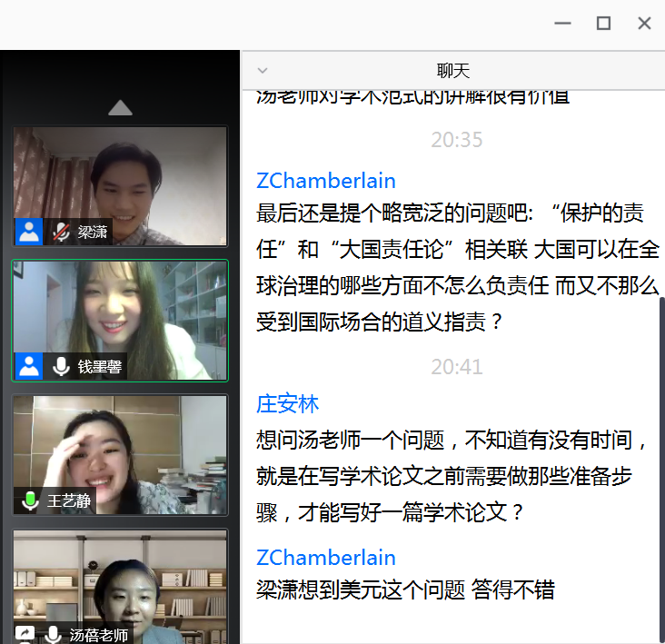The width and height of the screenshot is (665, 644).
Task: Click the blue person icon beside 钱墨馨's microphone
Action: point(29,366)
